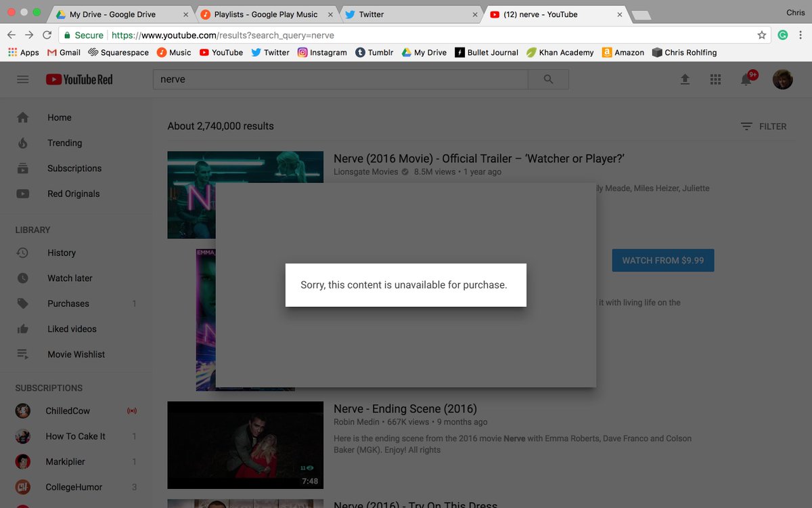Reload the page with refresh icon
The height and width of the screenshot is (508, 812).
[47, 35]
